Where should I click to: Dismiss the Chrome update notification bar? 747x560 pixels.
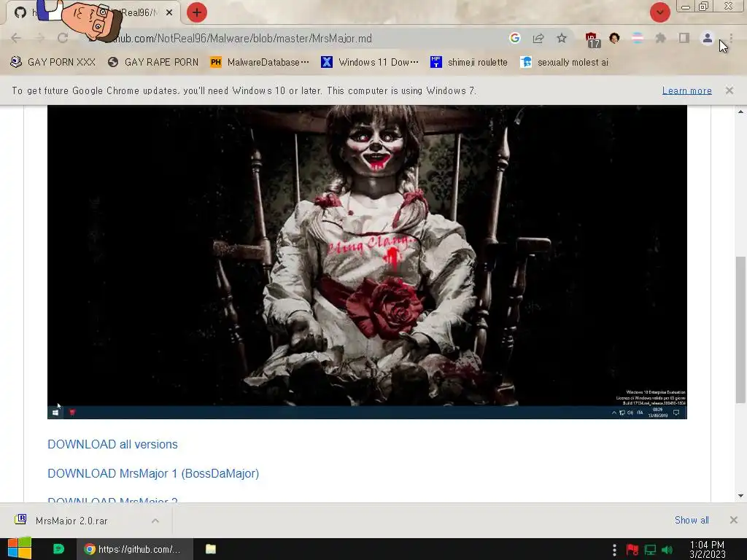pyautogui.click(x=729, y=90)
